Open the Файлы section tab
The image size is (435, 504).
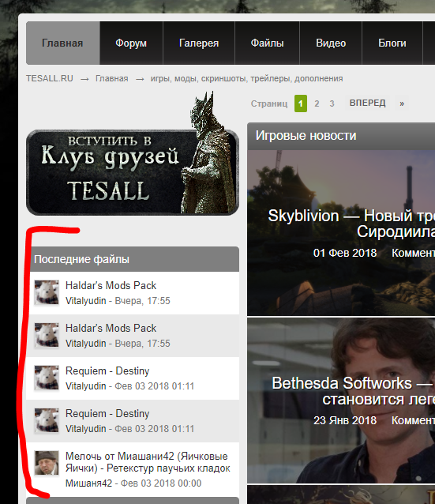pos(267,43)
